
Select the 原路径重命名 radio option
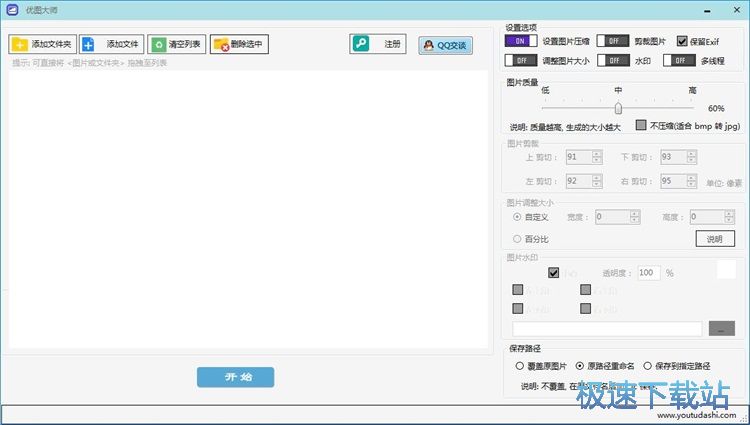[x=580, y=366]
